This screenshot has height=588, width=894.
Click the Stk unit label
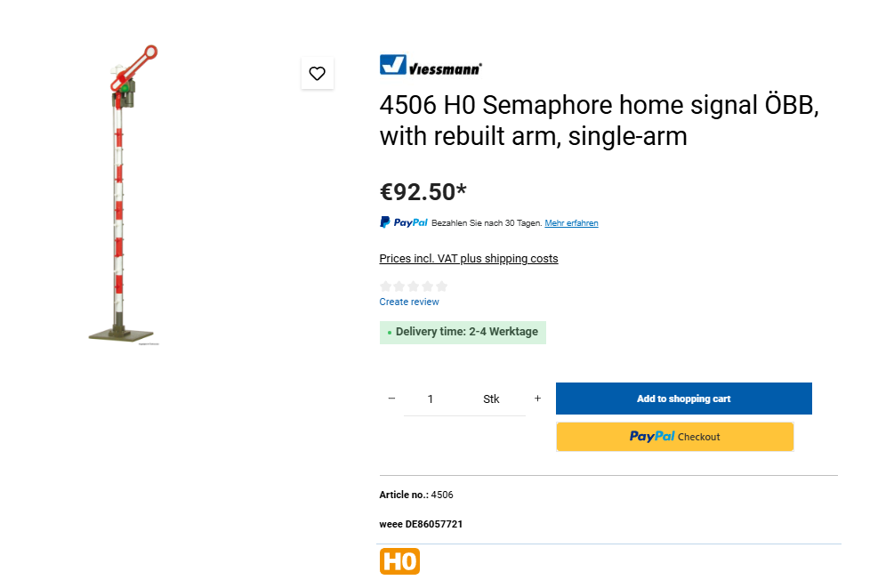[x=491, y=399]
